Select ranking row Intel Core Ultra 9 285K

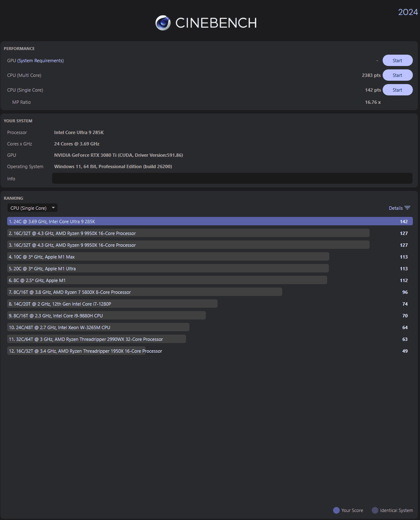[x=210, y=222]
